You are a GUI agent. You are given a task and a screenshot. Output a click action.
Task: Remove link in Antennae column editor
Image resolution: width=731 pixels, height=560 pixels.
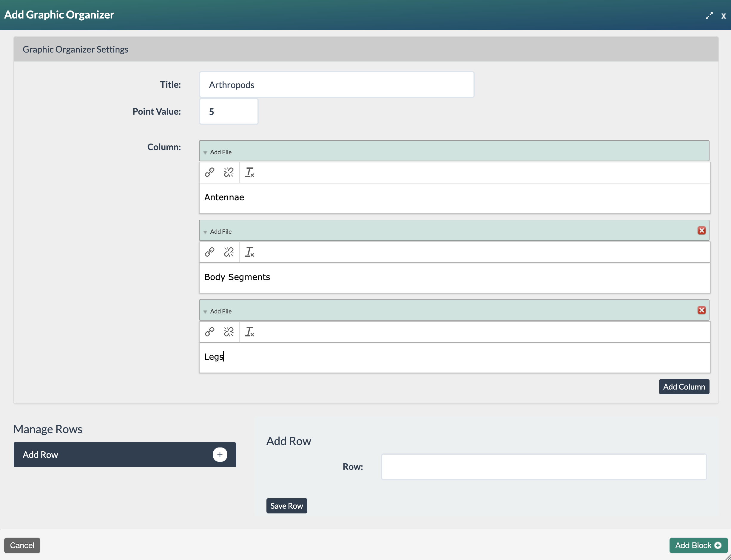229,172
